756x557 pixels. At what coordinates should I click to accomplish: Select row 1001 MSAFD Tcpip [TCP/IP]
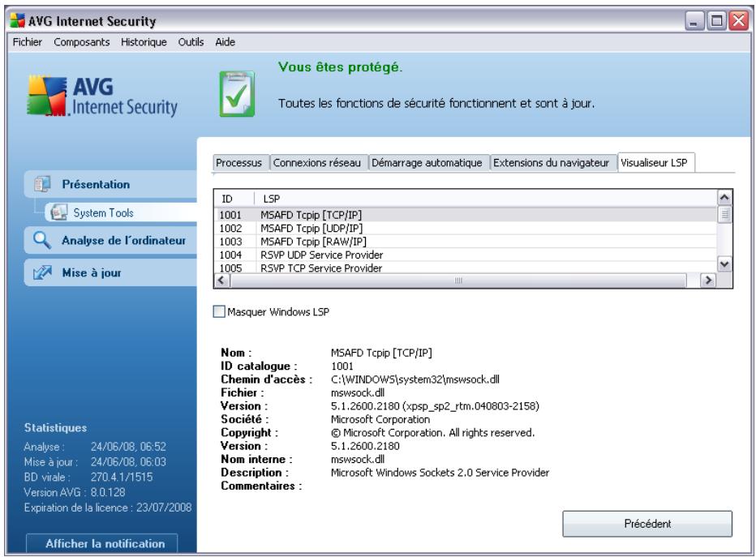(466, 215)
